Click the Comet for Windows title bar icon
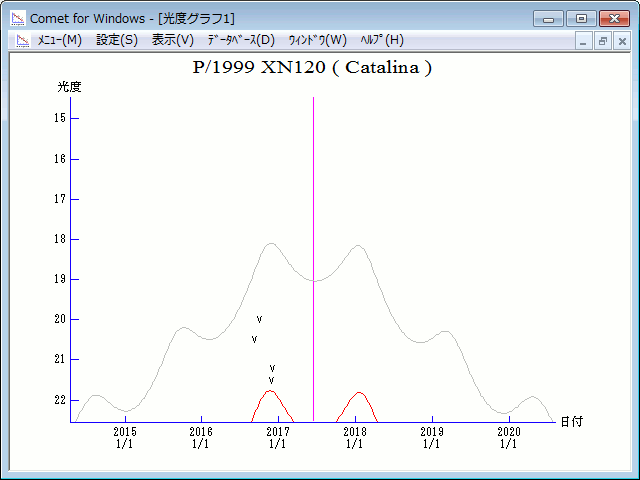Image resolution: width=640 pixels, height=480 pixels. click(x=17, y=18)
